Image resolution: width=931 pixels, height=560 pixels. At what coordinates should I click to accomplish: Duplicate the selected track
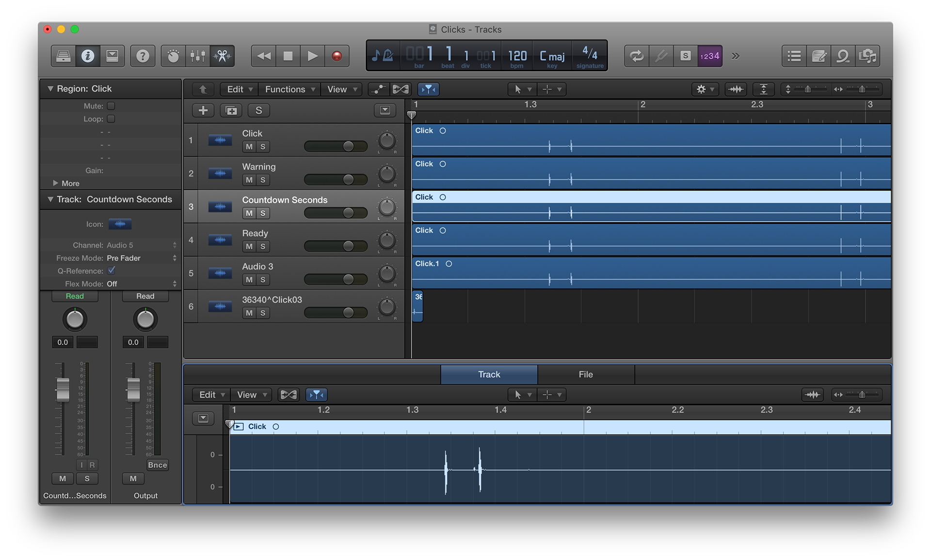click(x=231, y=111)
